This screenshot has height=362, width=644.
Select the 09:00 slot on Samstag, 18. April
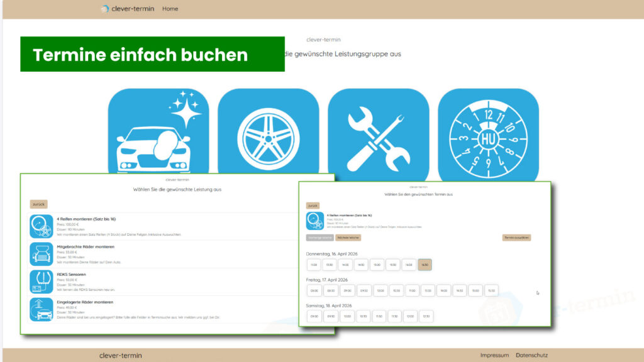(x=314, y=316)
